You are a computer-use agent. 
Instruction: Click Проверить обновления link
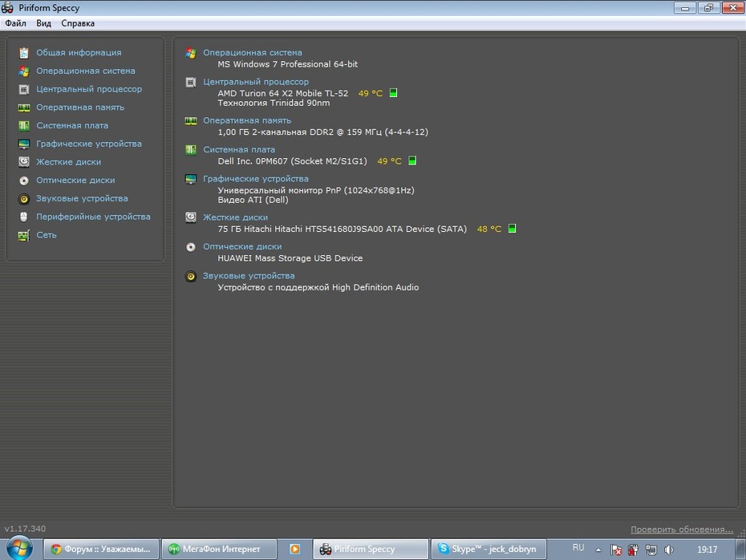coord(682,530)
